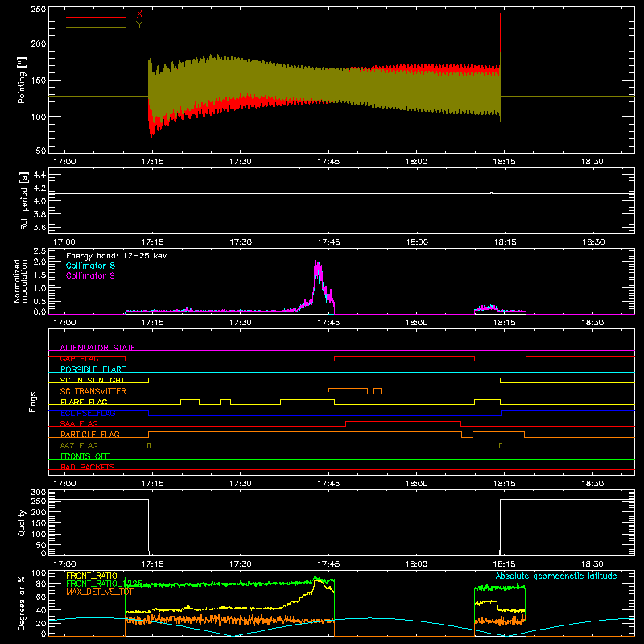
Task: Click the 100 value on Pointing axis
Action: pyautogui.click(x=38, y=117)
